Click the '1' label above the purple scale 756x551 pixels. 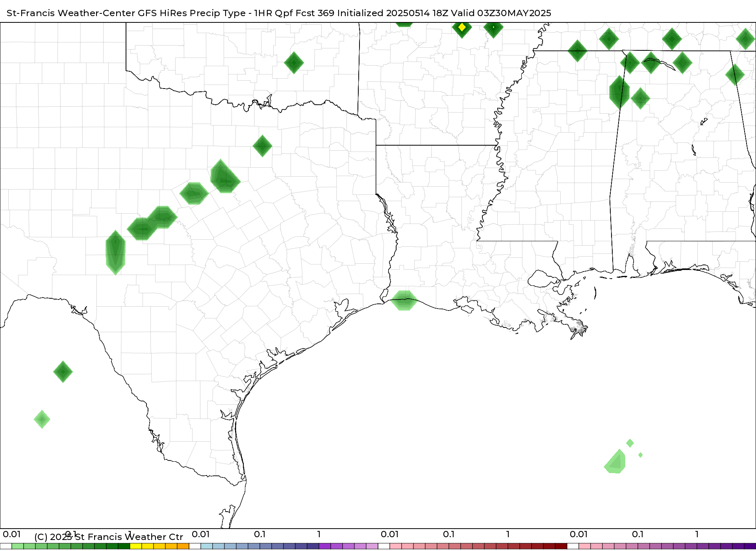tap(697, 534)
